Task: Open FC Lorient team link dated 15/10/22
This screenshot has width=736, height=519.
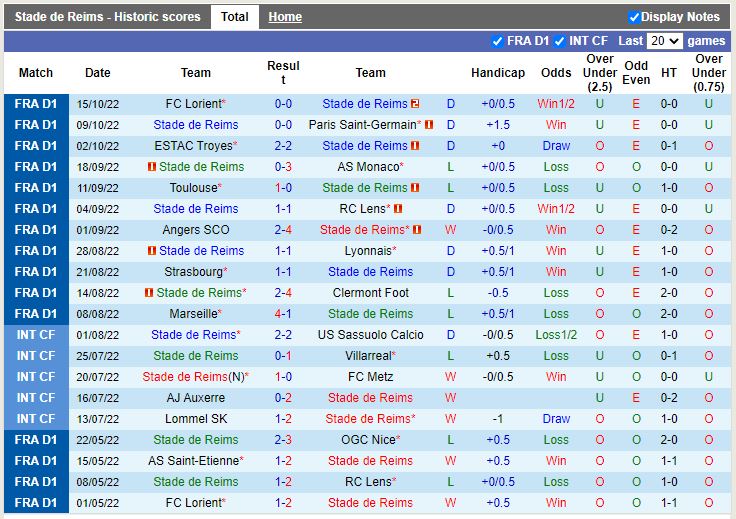Action: click(193, 104)
